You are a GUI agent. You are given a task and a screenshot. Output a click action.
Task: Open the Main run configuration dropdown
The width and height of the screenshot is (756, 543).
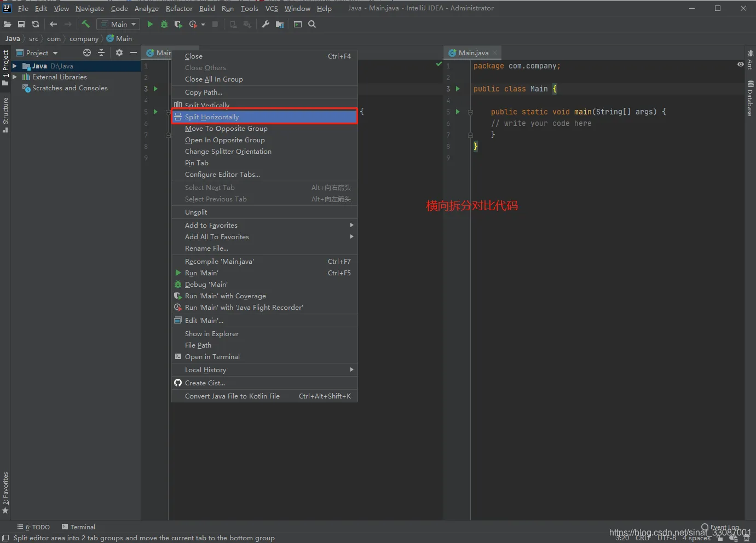(x=118, y=24)
